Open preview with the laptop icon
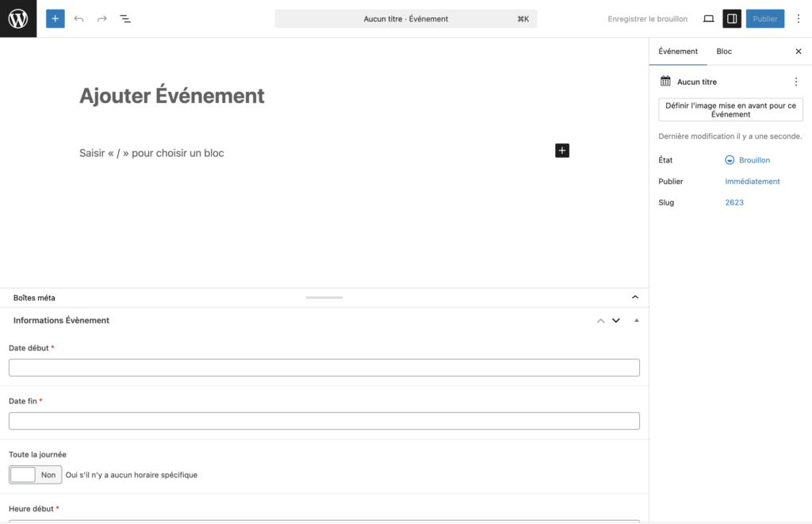 708,19
